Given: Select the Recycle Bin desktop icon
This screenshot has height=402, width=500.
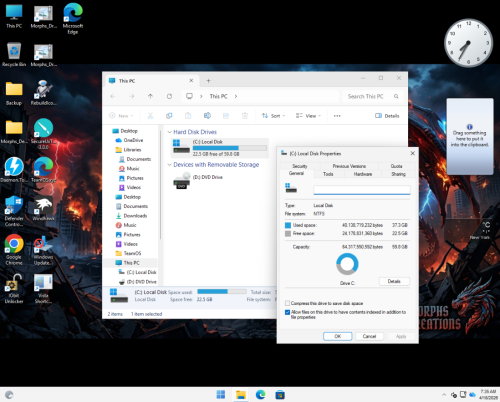Looking at the screenshot, I should click(14, 54).
